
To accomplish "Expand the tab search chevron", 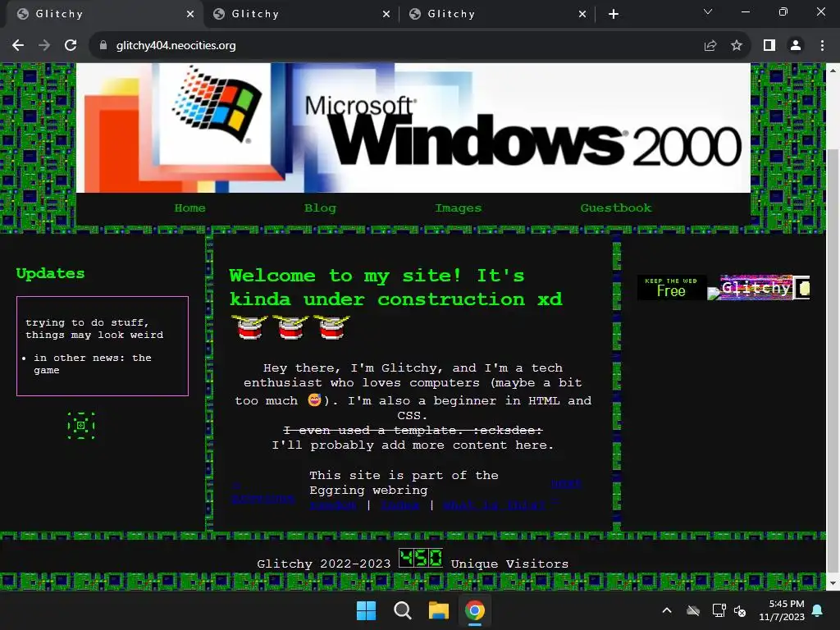I will (708, 11).
